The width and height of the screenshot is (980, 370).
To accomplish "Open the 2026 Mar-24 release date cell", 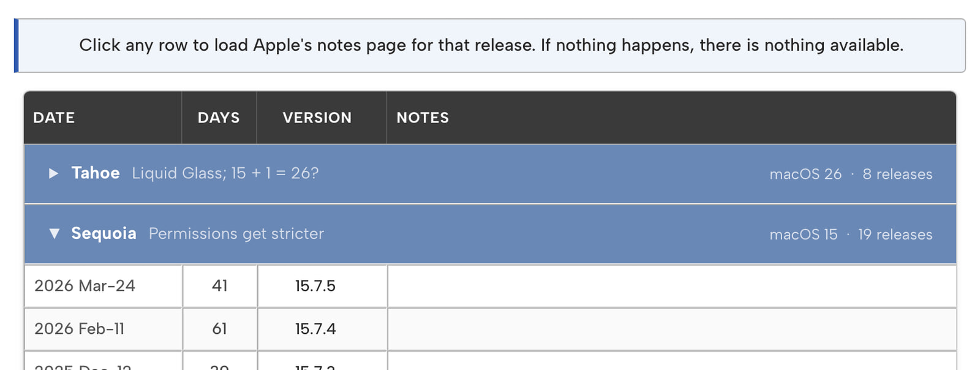I will (85, 285).
